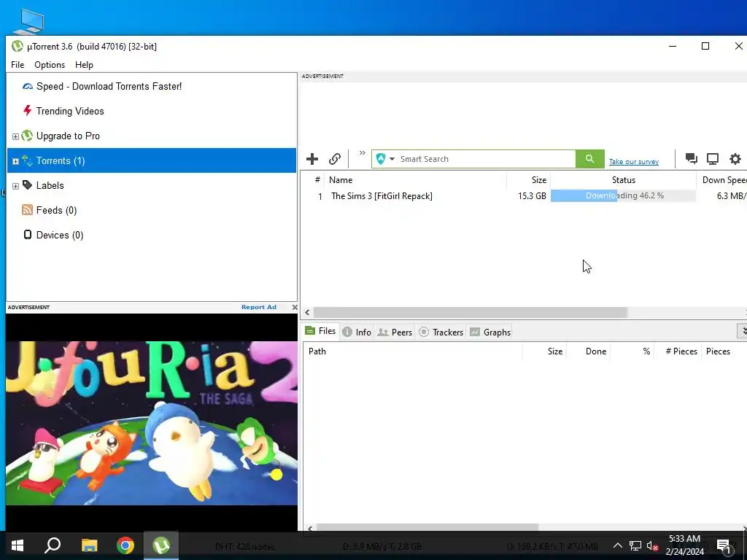
Task: Open Preferences via the gear icon
Action: [x=735, y=158]
